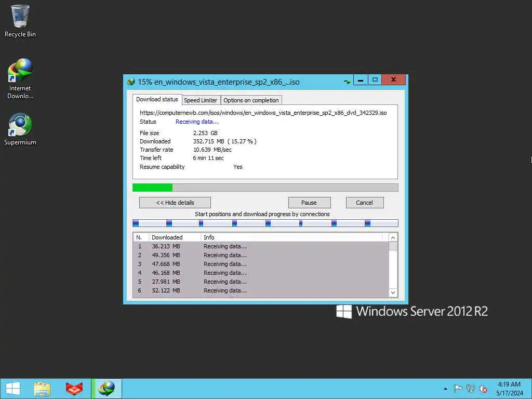The height and width of the screenshot is (399, 532).
Task: Maximize the download window
Action: (375, 80)
